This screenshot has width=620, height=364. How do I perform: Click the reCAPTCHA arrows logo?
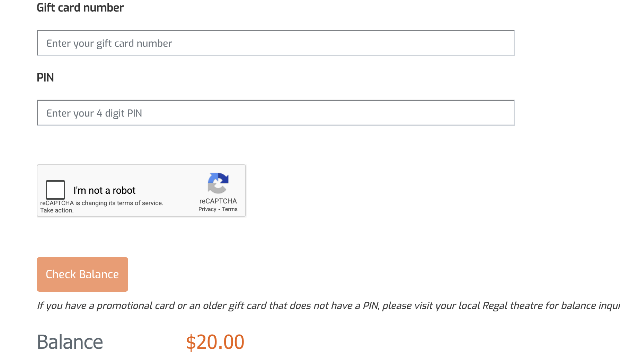click(218, 183)
